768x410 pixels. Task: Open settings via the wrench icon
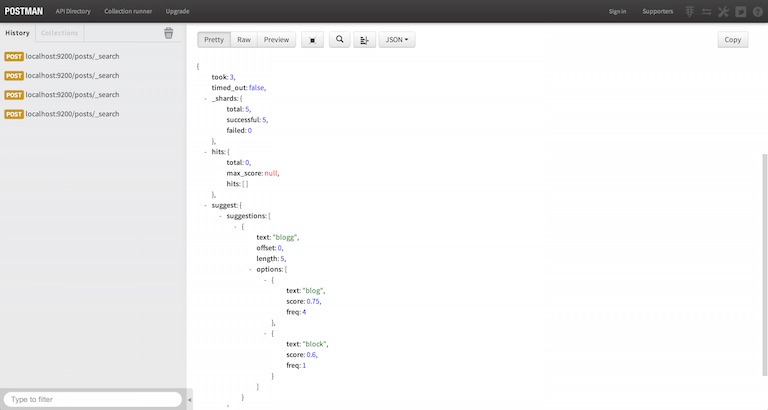tap(723, 11)
